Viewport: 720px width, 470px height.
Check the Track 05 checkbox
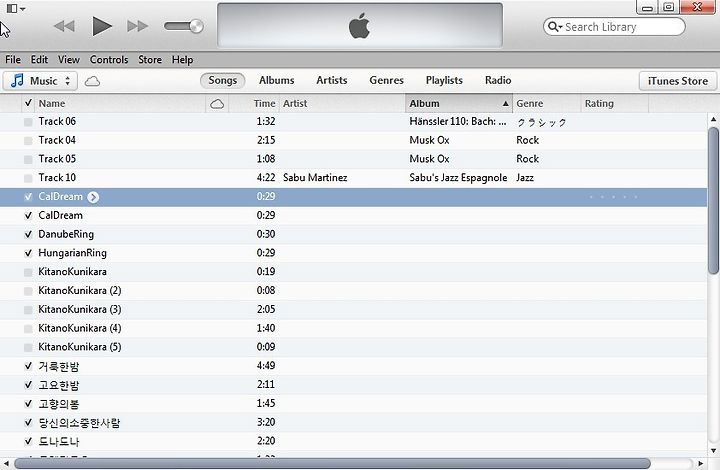coord(28,160)
